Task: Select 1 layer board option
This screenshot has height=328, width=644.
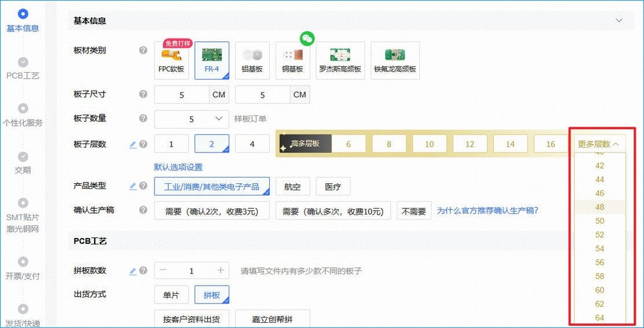Action: 172,144
